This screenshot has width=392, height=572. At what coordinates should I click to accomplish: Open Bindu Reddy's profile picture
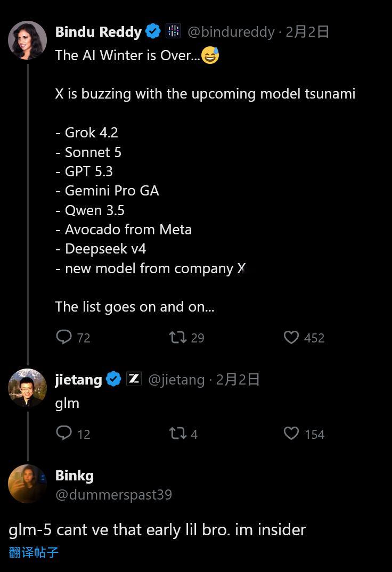[x=28, y=40]
